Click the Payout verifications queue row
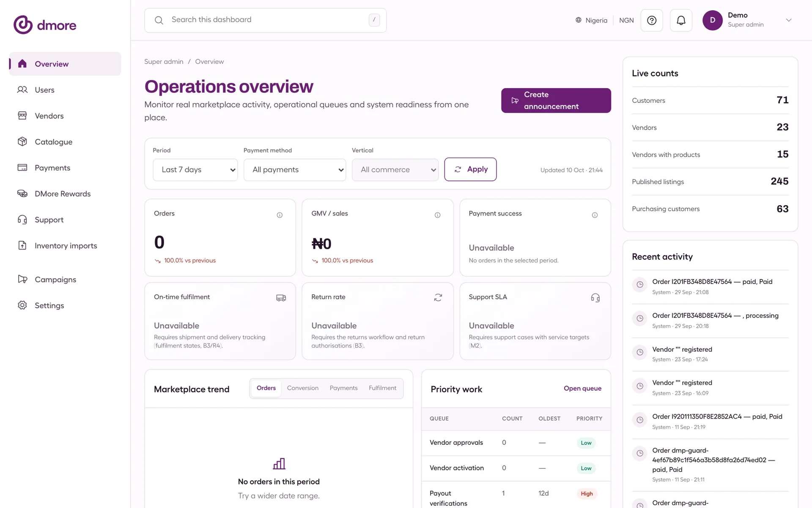The height and width of the screenshot is (508, 812). click(x=516, y=495)
